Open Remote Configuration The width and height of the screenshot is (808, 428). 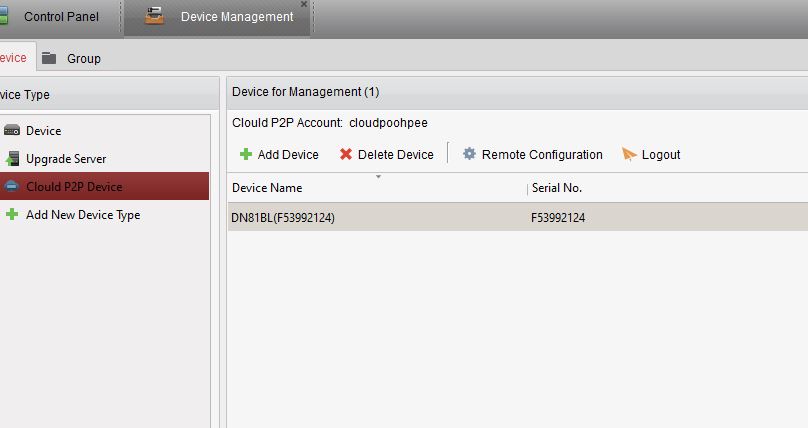coord(532,155)
